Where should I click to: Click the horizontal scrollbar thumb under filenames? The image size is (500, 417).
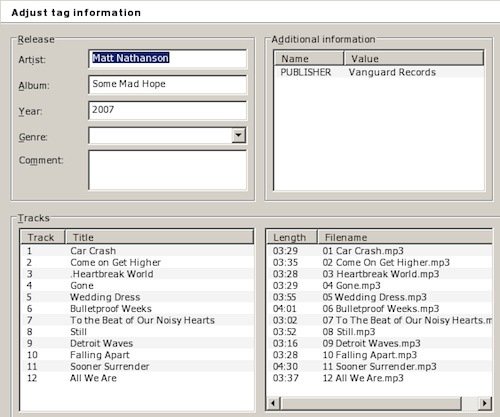tap(371, 403)
